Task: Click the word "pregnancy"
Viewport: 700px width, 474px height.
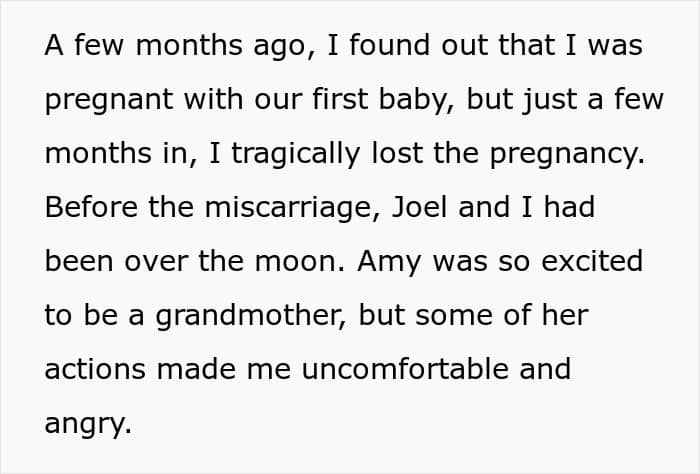Action: coord(567,154)
